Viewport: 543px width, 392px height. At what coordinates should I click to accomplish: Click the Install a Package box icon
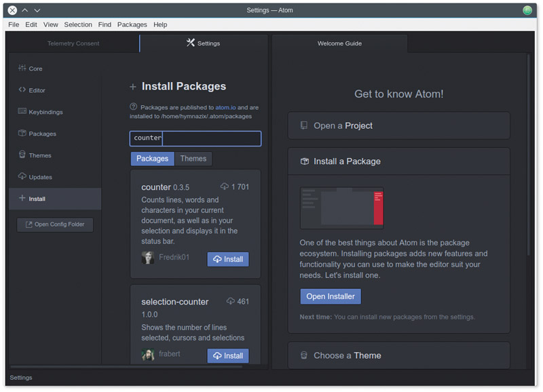coord(304,161)
